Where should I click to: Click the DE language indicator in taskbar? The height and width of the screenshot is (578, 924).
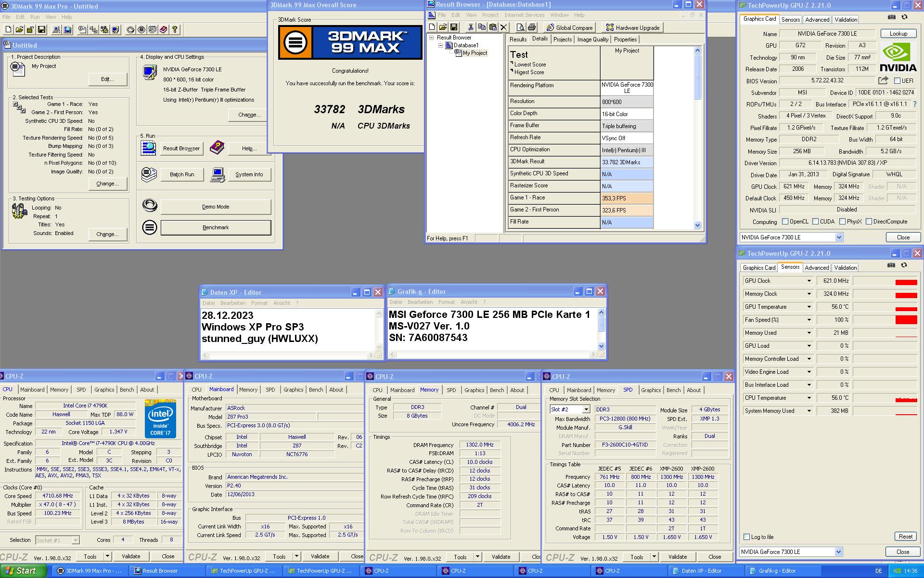(878, 571)
